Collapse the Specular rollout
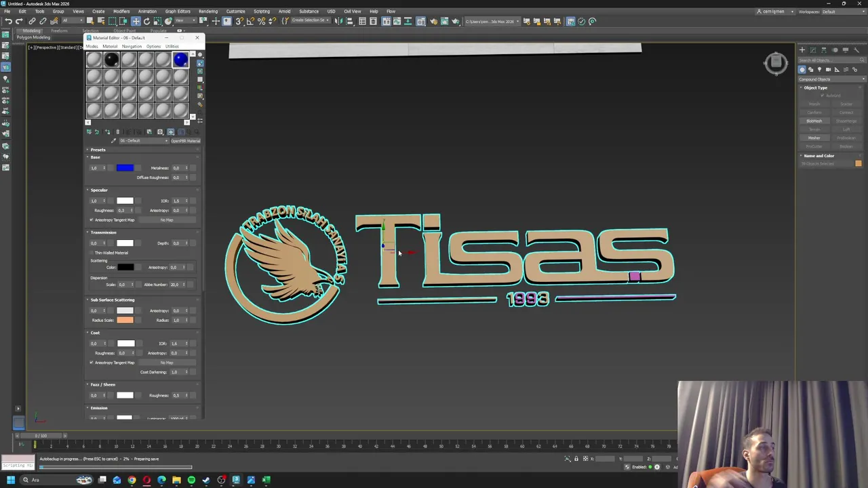This screenshot has width=868, height=488. (99, 190)
